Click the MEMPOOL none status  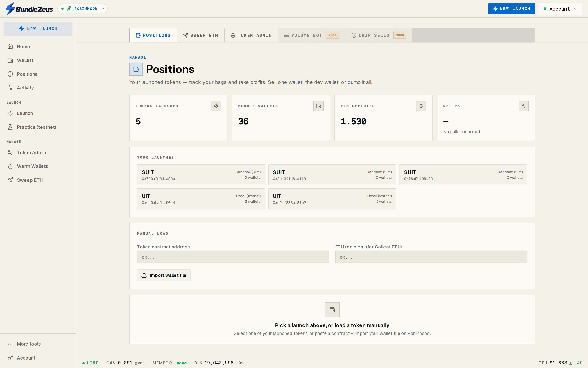point(170,363)
